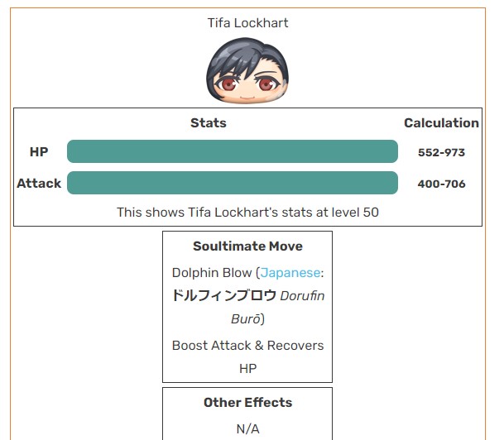Screen dimensions: 504x440
Task: Click the level 50 stats caption
Action: click(247, 213)
